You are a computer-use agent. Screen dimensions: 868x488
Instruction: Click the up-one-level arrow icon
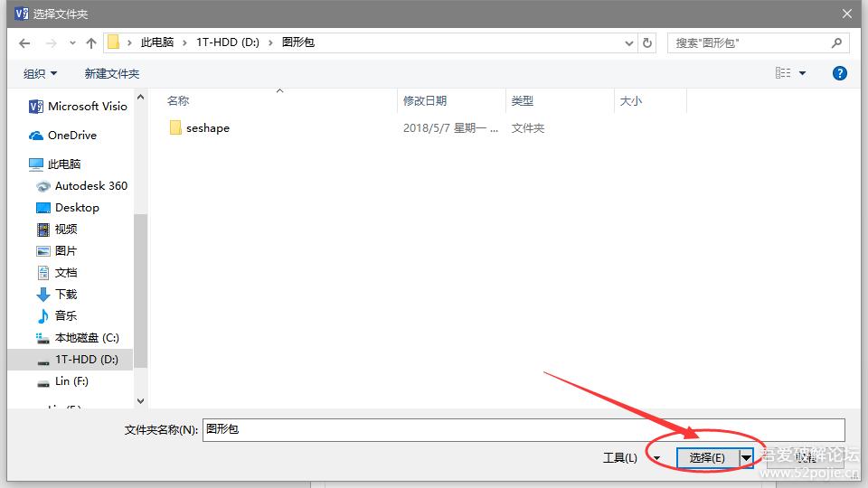click(x=90, y=42)
